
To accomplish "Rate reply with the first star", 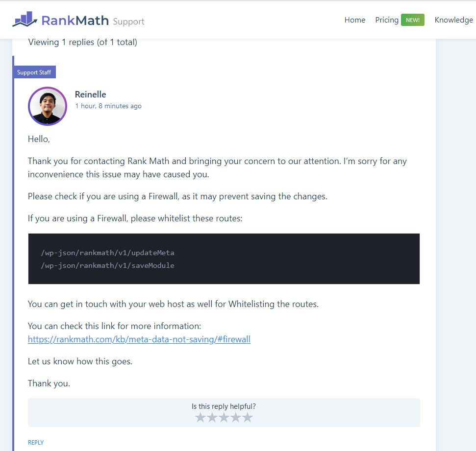I will tap(200, 417).
